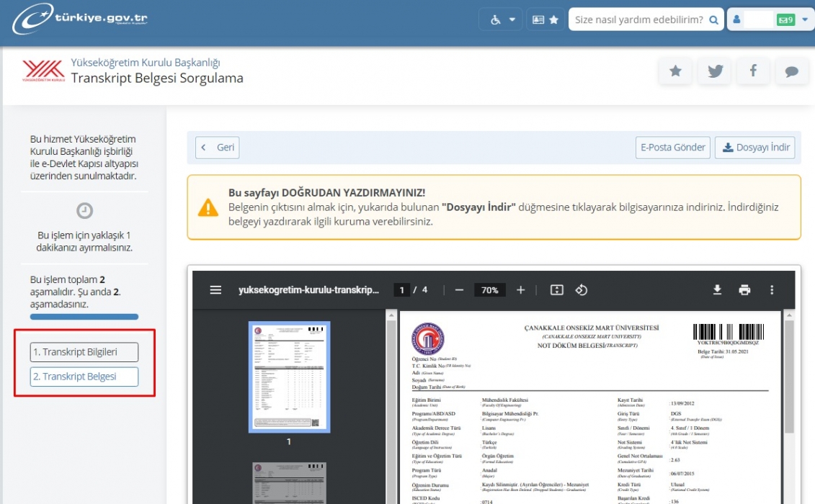Click the 'Bu sayfayı DOĞRUDAN YAZDIRMAYINIZ!' heading
Viewport: 815px width, 504px height.
coord(326,193)
